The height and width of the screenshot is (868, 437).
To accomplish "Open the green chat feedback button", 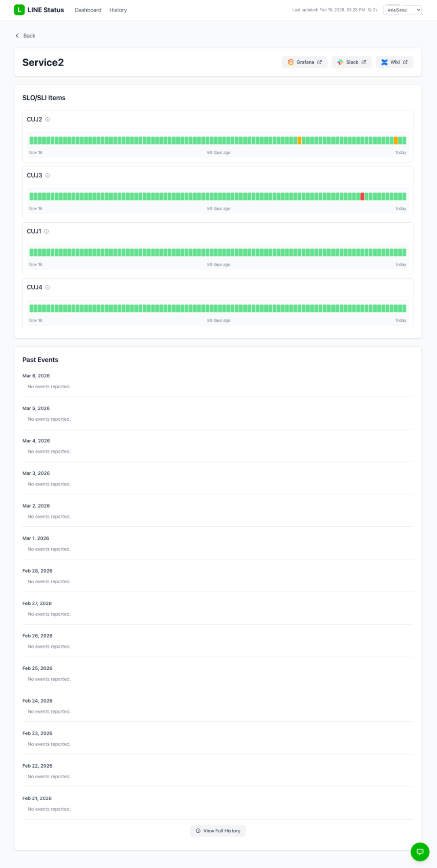I will pyautogui.click(x=420, y=851).
